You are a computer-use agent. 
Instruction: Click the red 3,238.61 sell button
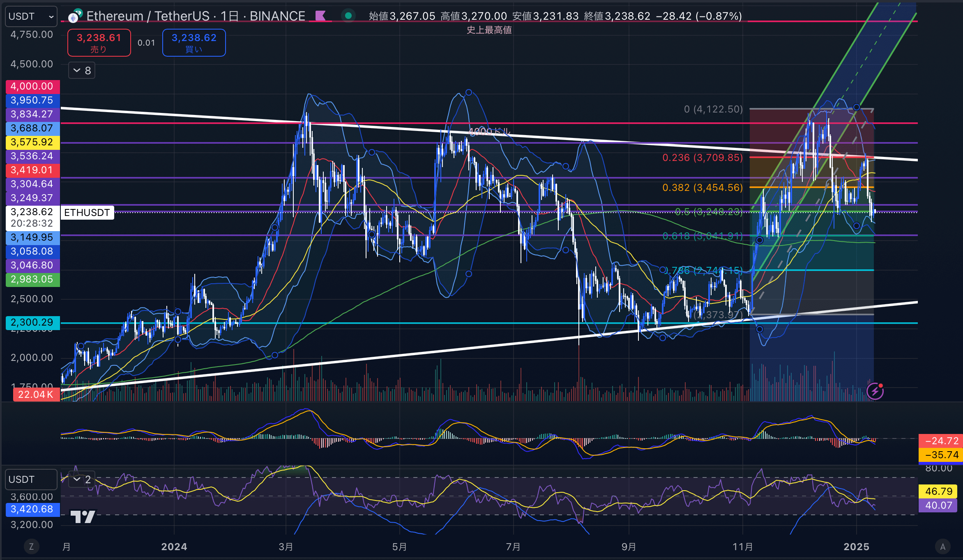(99, 43)
